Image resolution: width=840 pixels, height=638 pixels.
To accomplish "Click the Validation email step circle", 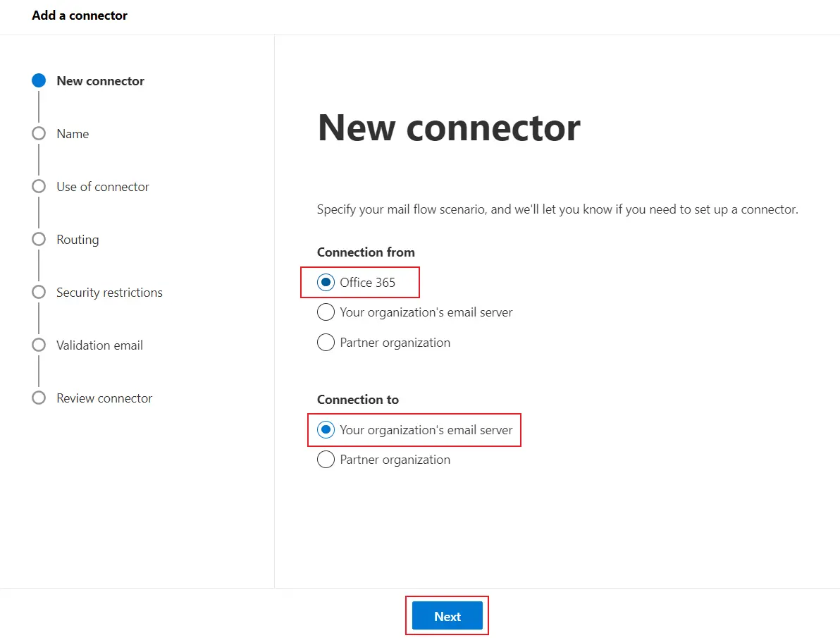I will (39, 345).
